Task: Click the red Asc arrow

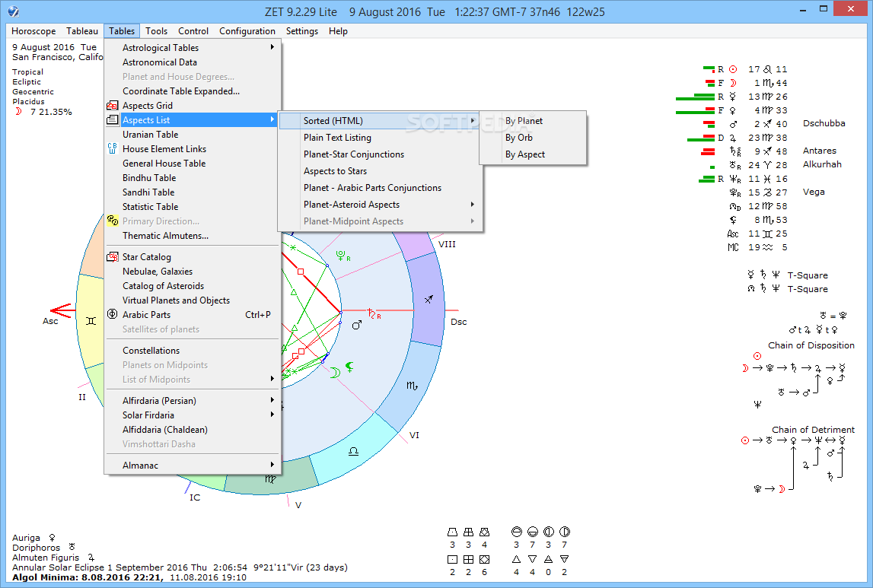Action: 62,310
